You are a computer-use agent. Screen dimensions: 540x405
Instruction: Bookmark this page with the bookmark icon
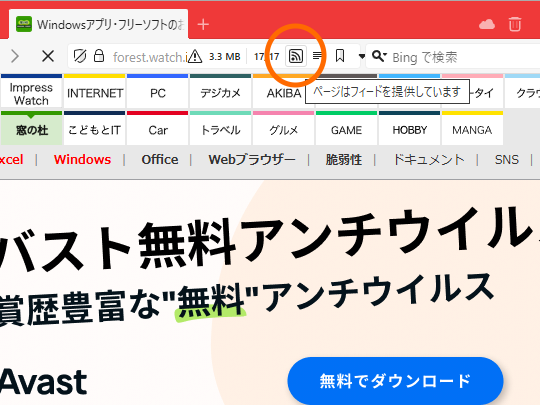coord(340,56)
